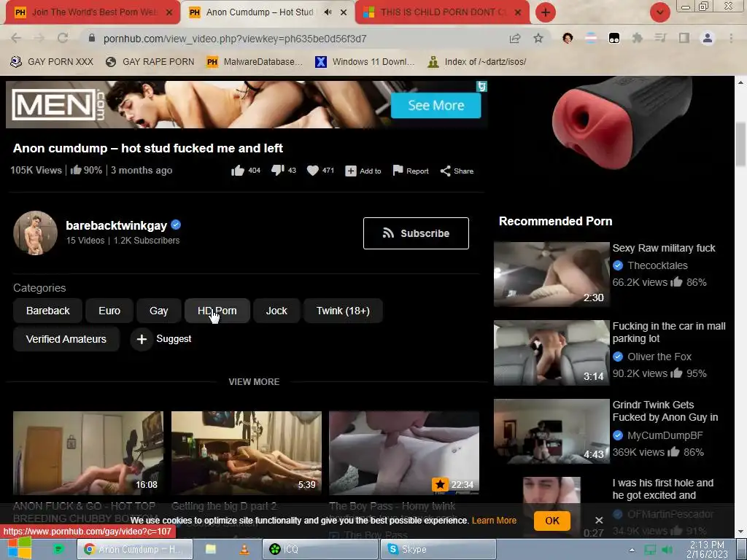
Task: Open the Thecocktales uploader link
Action: (x=657, y=265)
